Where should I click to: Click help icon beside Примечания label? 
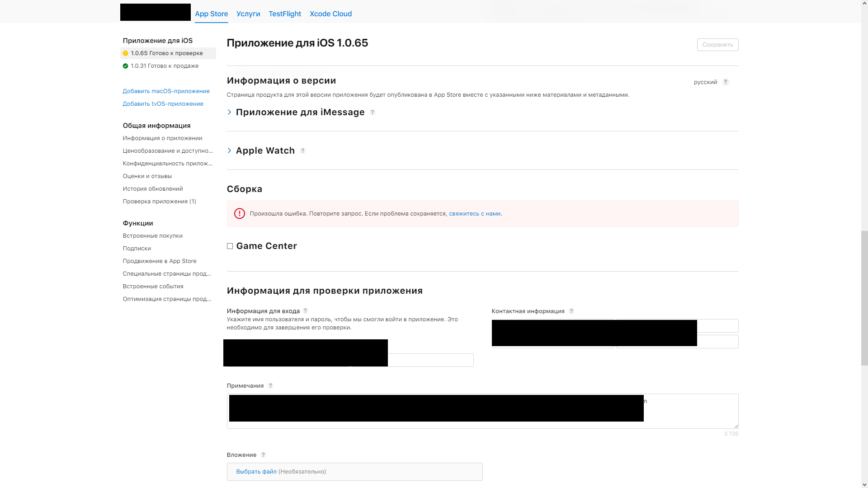coord(270,386)
